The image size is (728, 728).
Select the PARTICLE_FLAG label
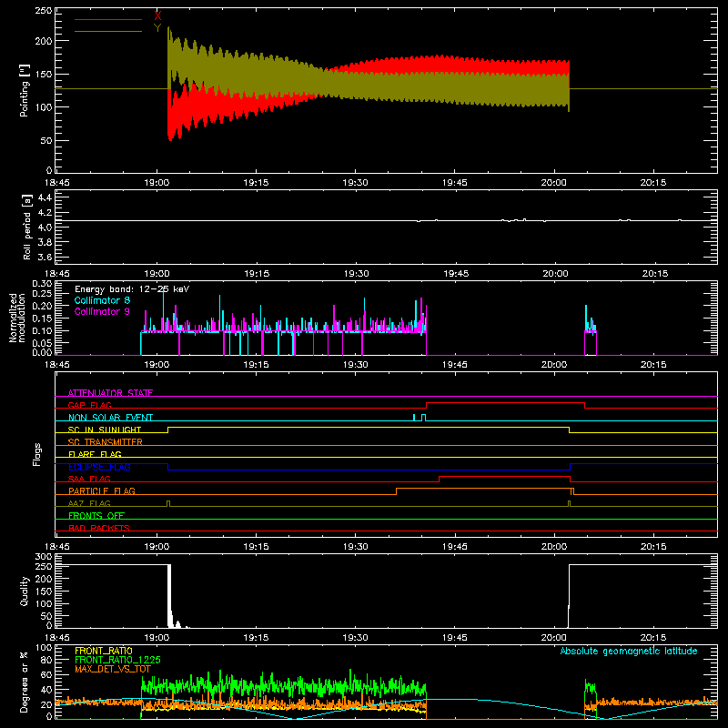click(x=102, y=490)
